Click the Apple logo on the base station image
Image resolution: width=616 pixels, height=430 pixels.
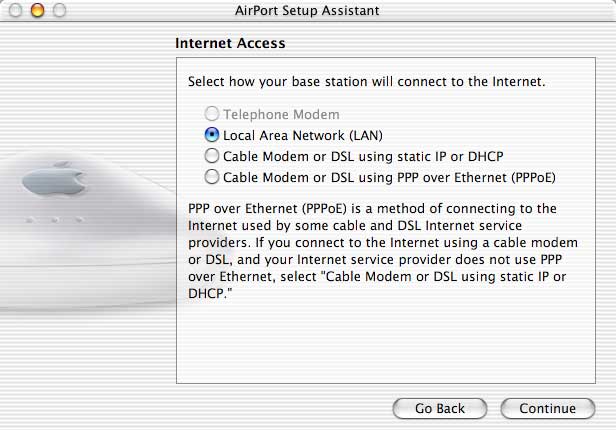(54, 179)
